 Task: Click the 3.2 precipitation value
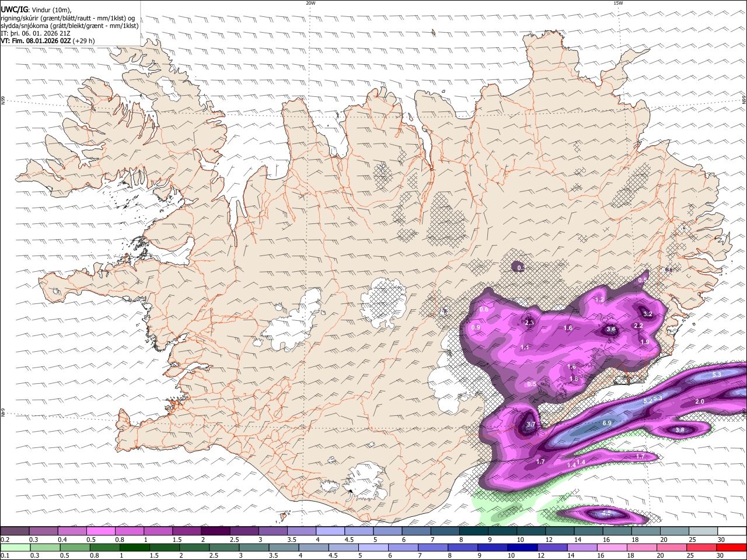647,314
